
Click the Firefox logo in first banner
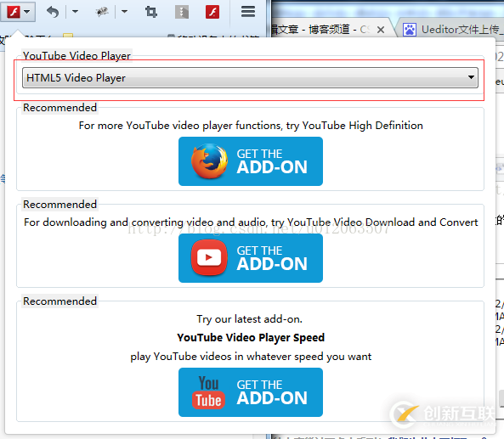click(x=209, y=161)
